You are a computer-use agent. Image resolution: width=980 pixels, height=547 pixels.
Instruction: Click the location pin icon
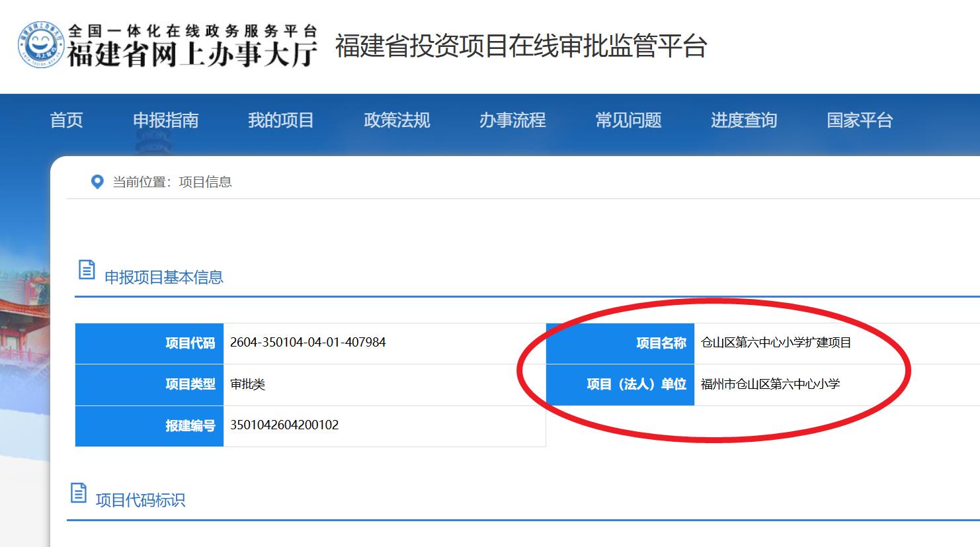click(97, 182)
